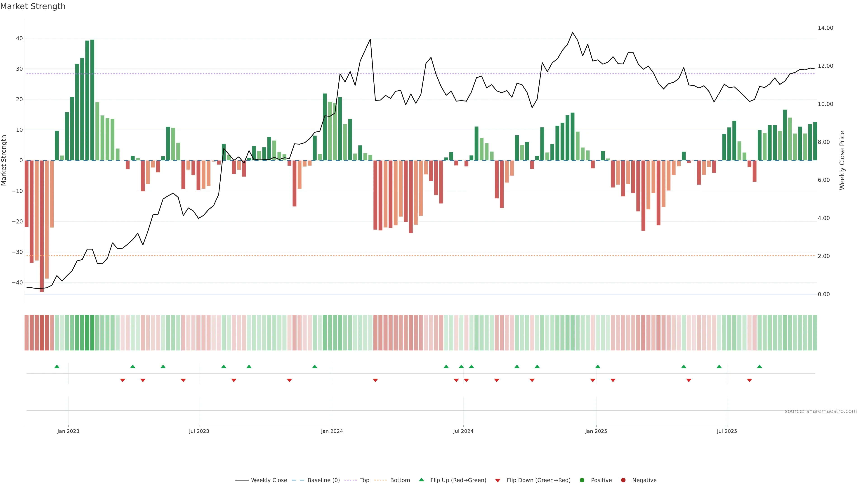Click last red flip-down triangle marker

(749, 380)
